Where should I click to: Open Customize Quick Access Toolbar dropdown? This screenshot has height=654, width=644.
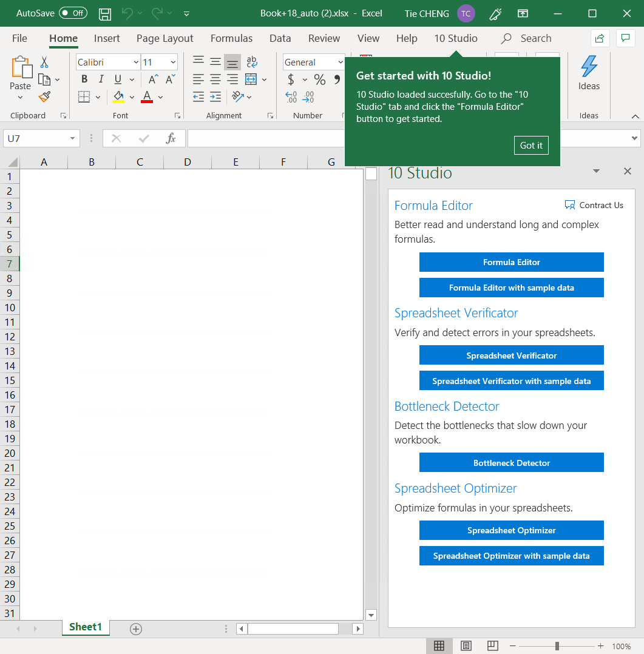pos(186,14)
